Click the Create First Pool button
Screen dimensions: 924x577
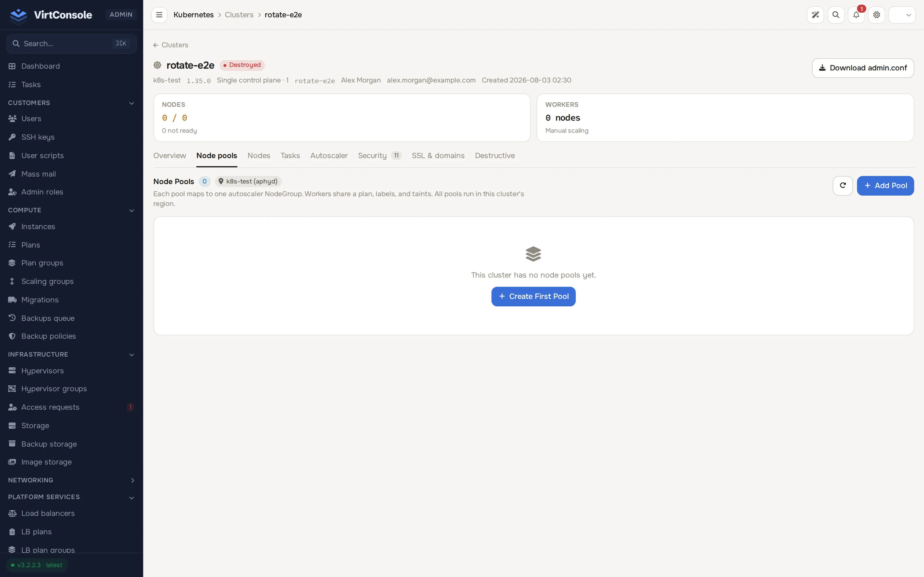pos(533,297)
